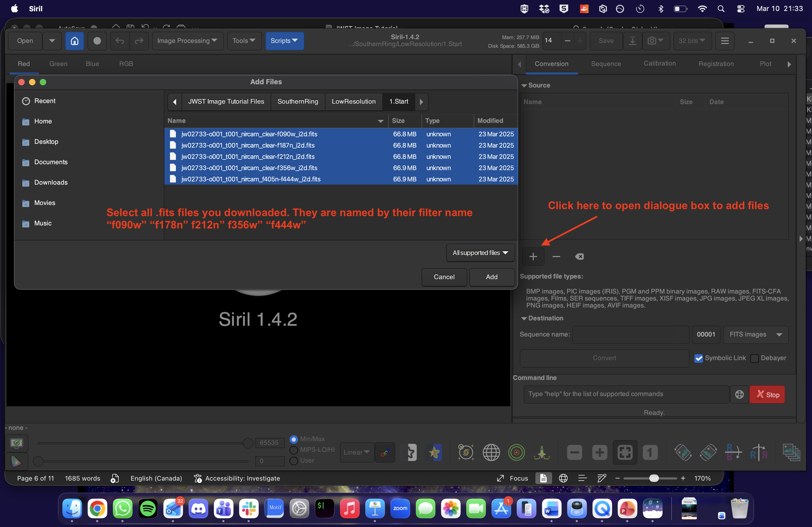Click the zoom-to-fit icon
This screenshot has height=527, width=812.
tap(625, 452)
